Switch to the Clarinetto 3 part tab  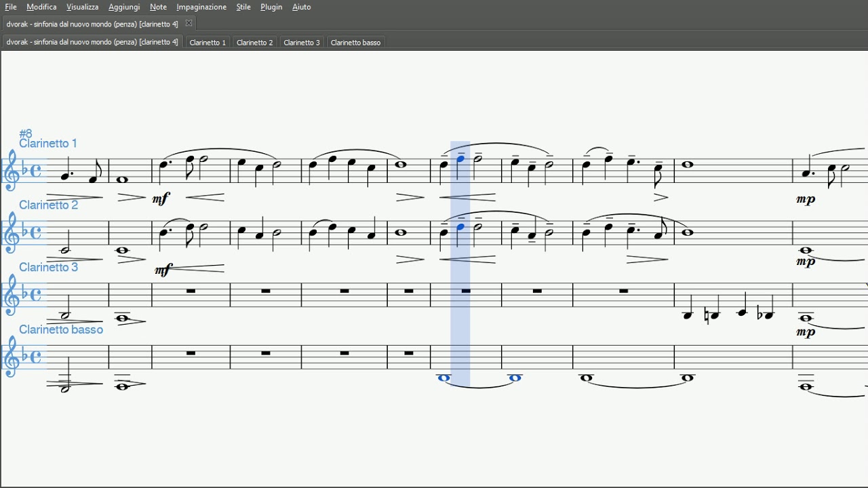tap(302, 42)
